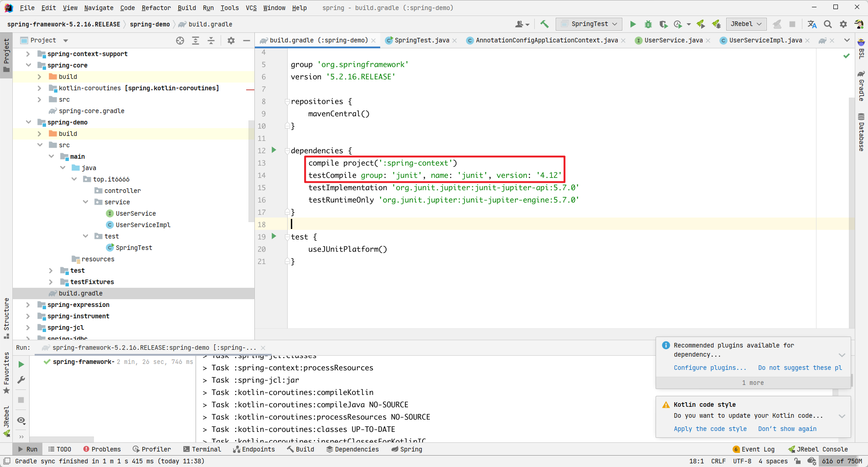Run the test block gutter arrow
868x467 pixels.
tap(274, 236)
